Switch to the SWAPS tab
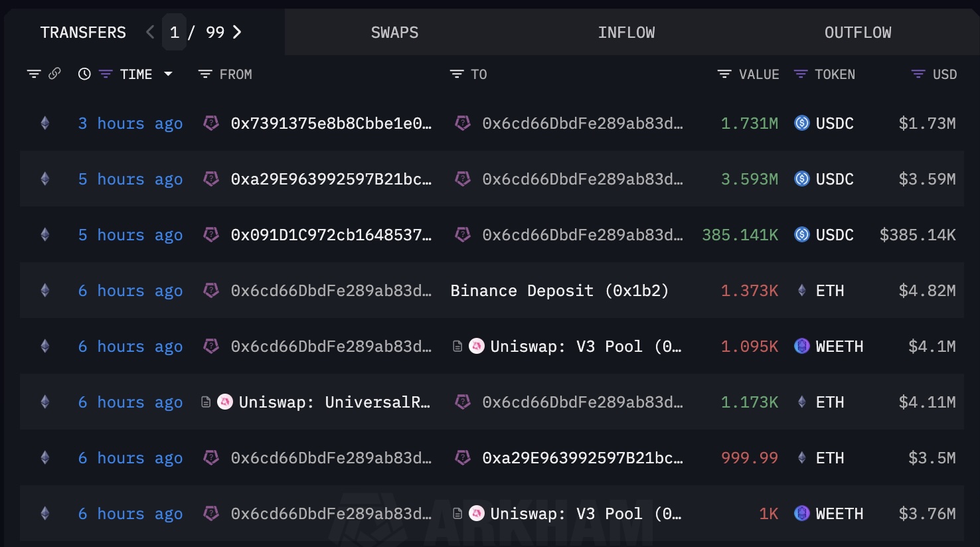Viewport: 980px width, 547px height. 394,33
